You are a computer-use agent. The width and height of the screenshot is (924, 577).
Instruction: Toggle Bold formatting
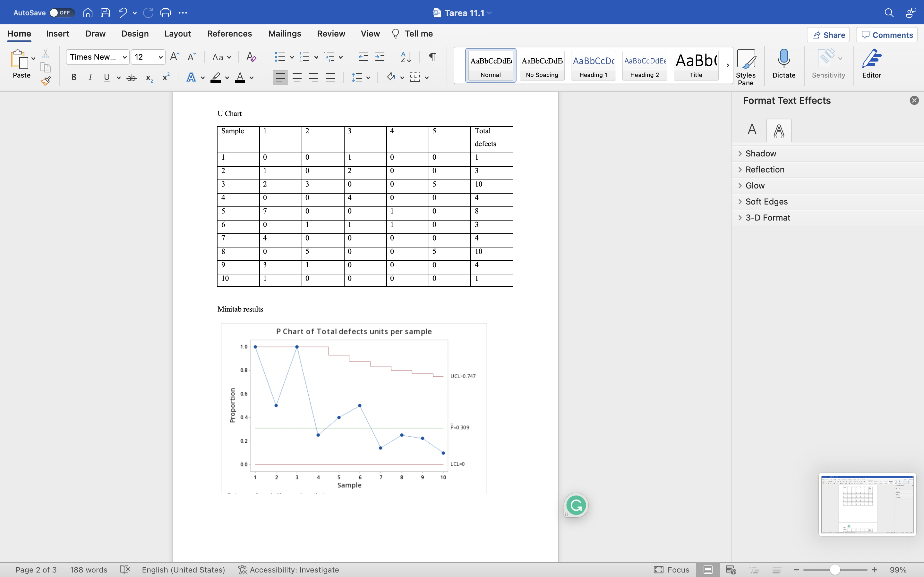pos(74,78)
